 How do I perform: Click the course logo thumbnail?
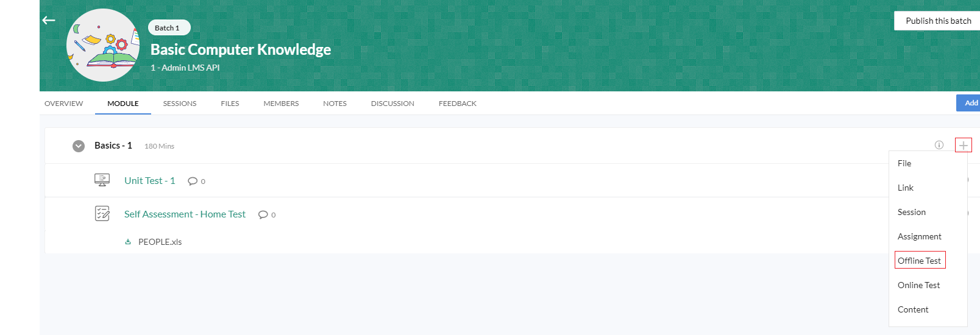pyautogui.click(x=103, y=45)
